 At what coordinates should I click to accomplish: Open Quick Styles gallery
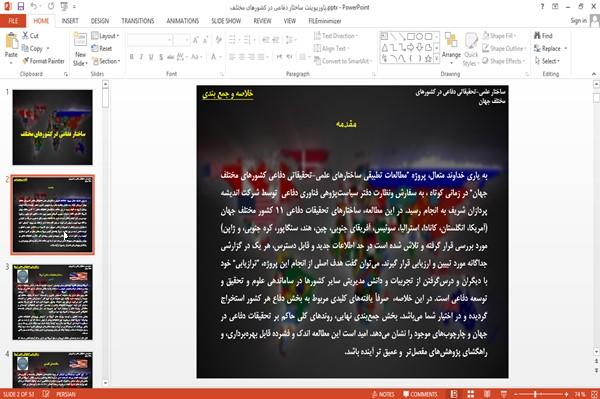point(470,49)
